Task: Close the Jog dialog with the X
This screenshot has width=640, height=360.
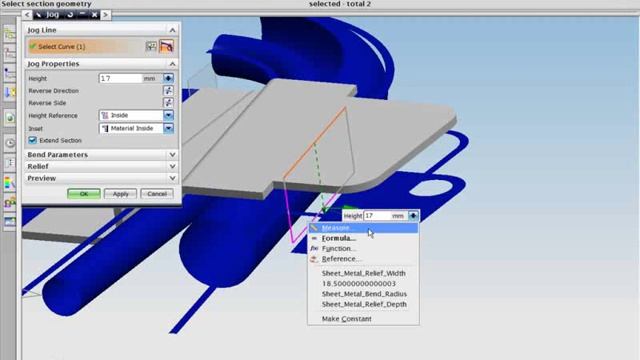Action: pyautogui.click(x=95, y=15)
